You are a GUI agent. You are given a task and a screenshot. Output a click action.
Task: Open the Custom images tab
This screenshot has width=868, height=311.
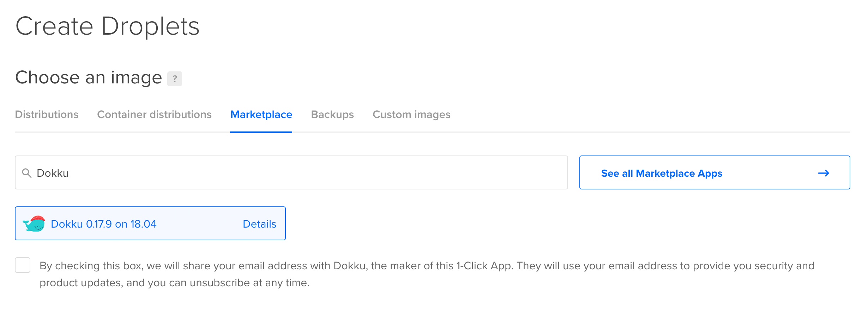pos(411,115)
